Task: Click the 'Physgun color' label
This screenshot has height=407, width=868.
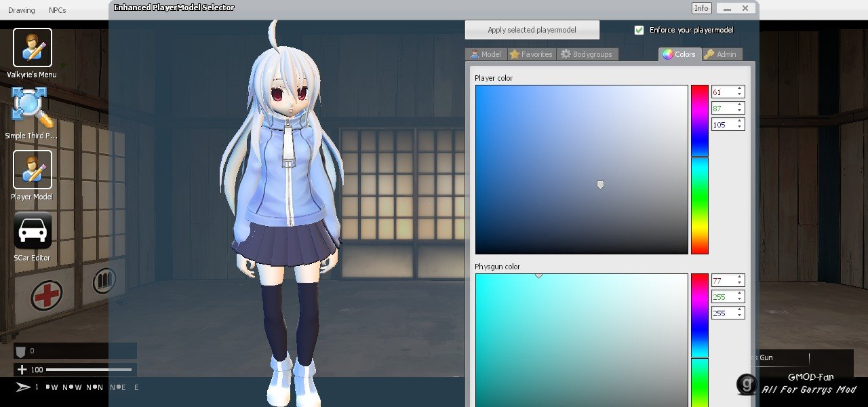Action: pos(498,267)
